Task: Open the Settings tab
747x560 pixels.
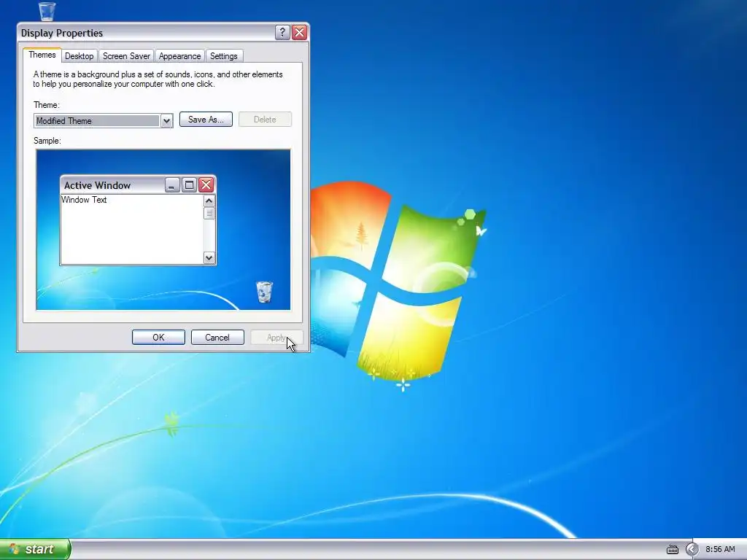Action: tap(224, 56)
